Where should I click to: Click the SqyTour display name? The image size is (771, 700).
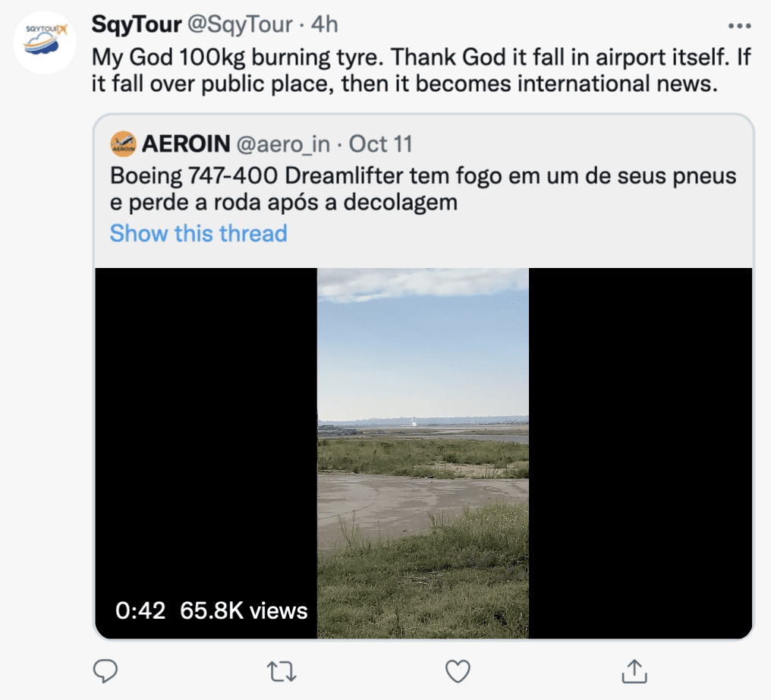tap(136, 25)
